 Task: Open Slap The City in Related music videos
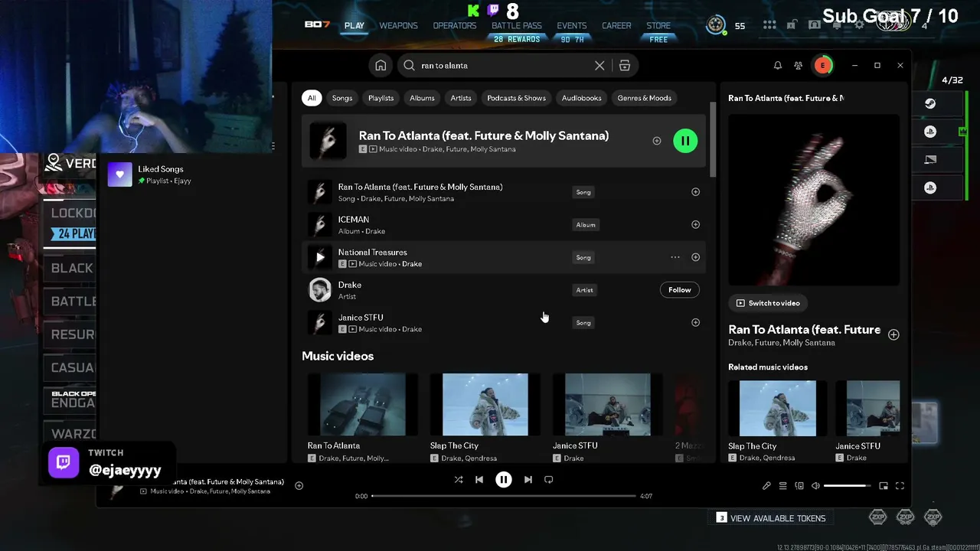click(x=777, y=408)
